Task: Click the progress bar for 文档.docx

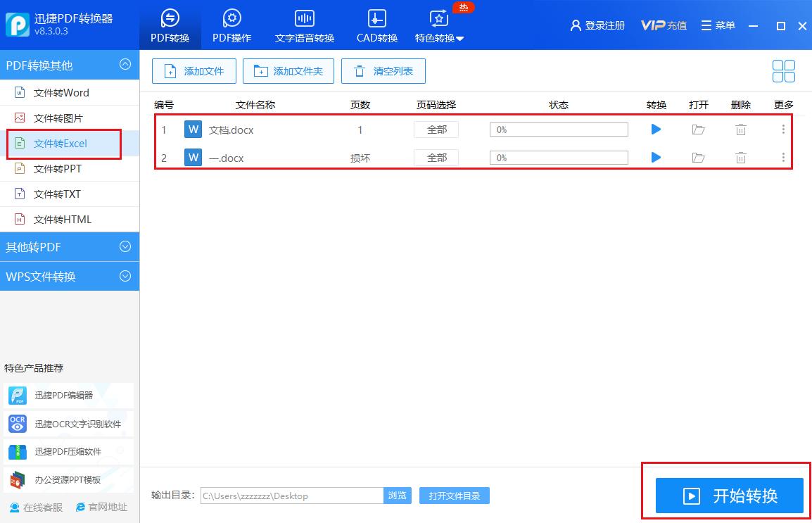Action: (558, 130)
